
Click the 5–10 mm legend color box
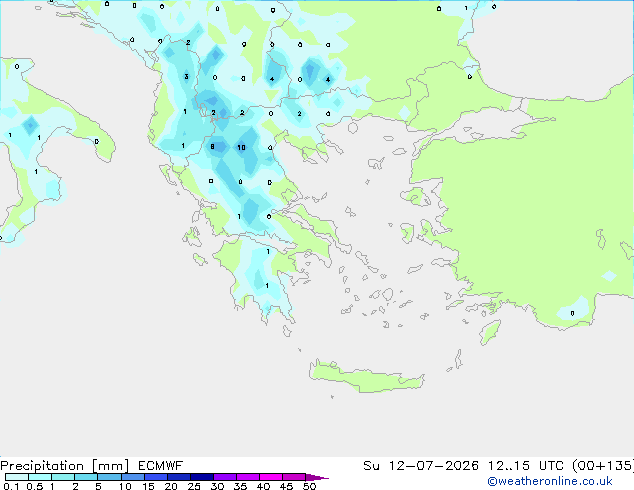pyautogui.click(x=109, y=477)
